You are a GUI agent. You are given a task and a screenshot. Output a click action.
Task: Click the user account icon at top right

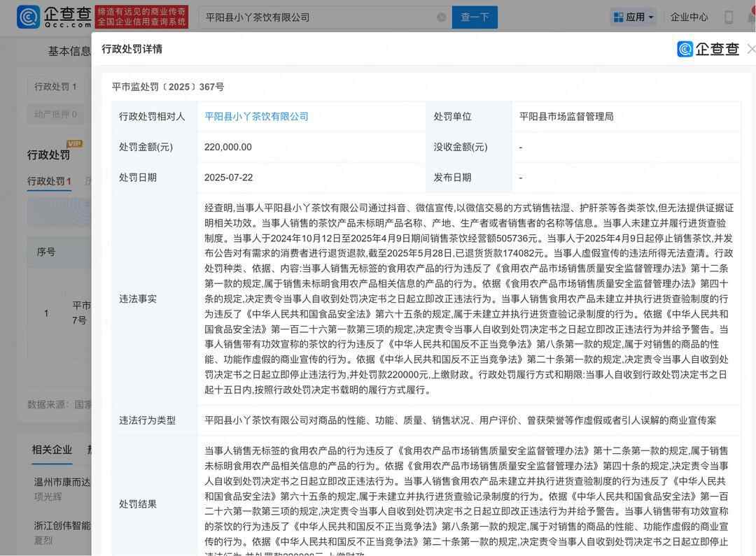(750, 17)
